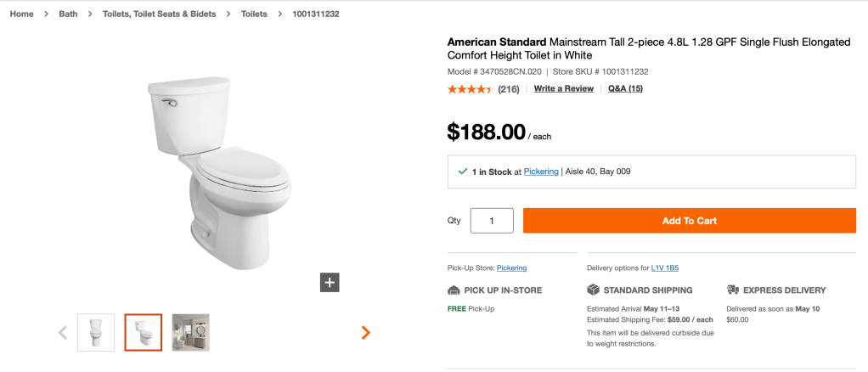Select the bathroom scene thumbnail
This screenshot has height=372, width=868.
point(191,333)
